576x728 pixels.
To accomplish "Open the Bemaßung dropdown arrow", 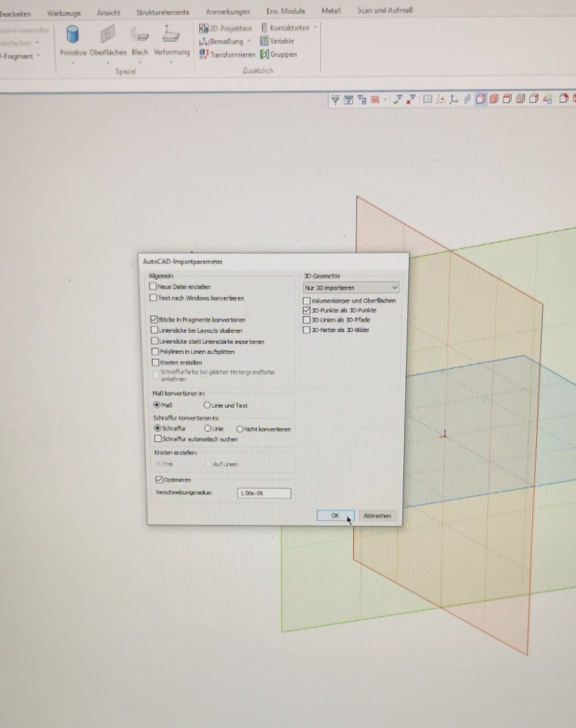I will click(x=249, y=42).
